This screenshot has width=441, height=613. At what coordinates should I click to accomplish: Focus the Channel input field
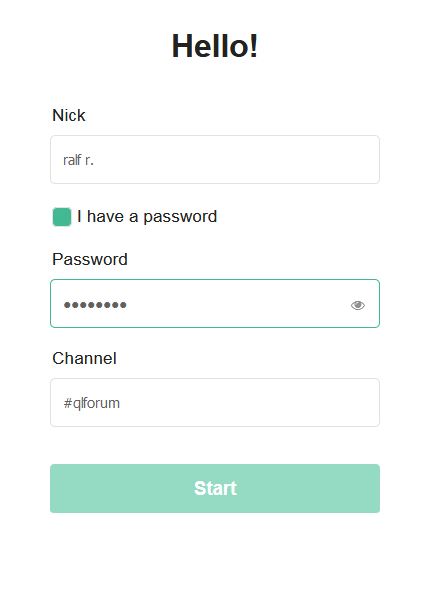215,402
